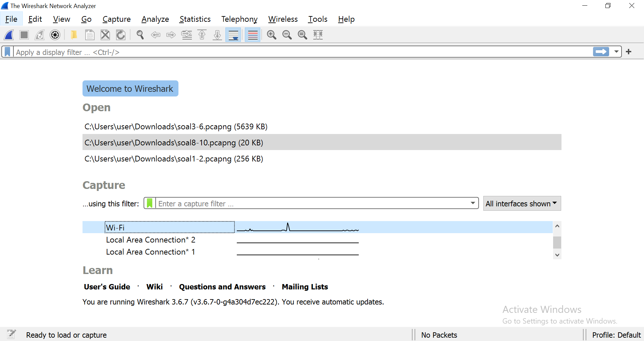Open Capture options gear icon
Viewport: 644px width, 341px height.
(55, 35)
